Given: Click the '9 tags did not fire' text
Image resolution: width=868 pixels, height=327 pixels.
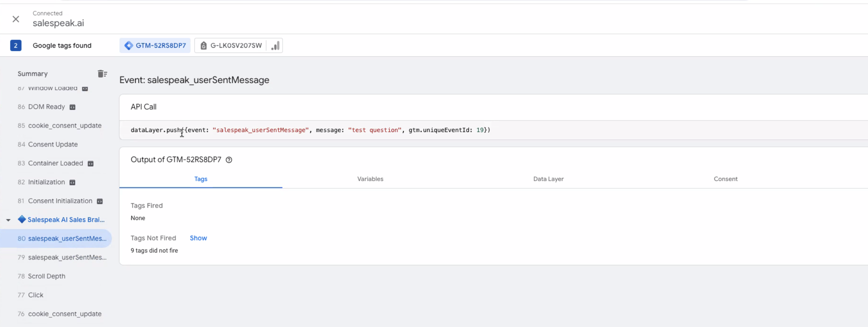Looking at the screenshot, I should [154, 251].
